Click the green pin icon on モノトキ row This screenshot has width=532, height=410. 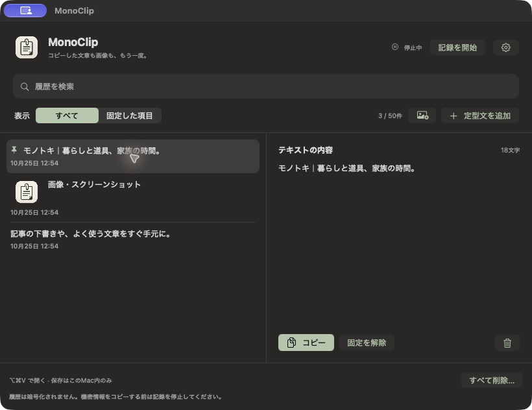click(x=14, y=150)
